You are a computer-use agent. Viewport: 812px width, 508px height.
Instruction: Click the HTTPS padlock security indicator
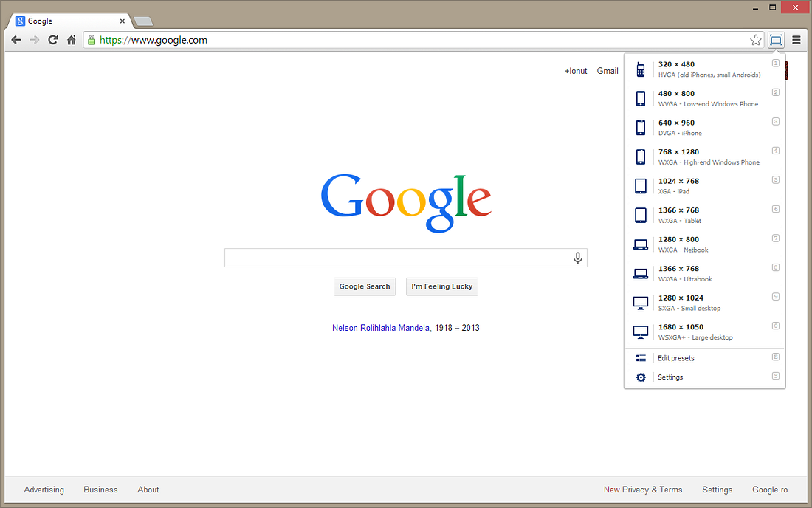pos(91,40)
